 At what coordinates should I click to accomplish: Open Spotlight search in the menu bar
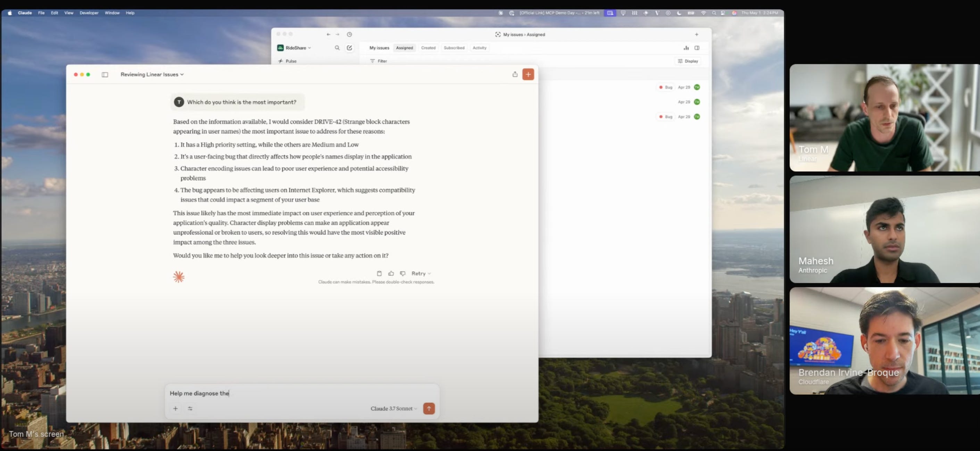pos(714,13)
